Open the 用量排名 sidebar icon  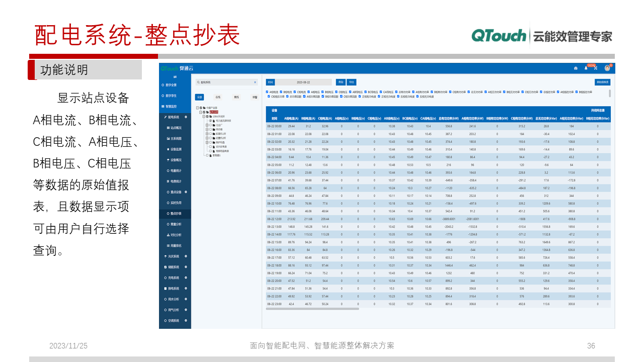click(x=175, y=245)
